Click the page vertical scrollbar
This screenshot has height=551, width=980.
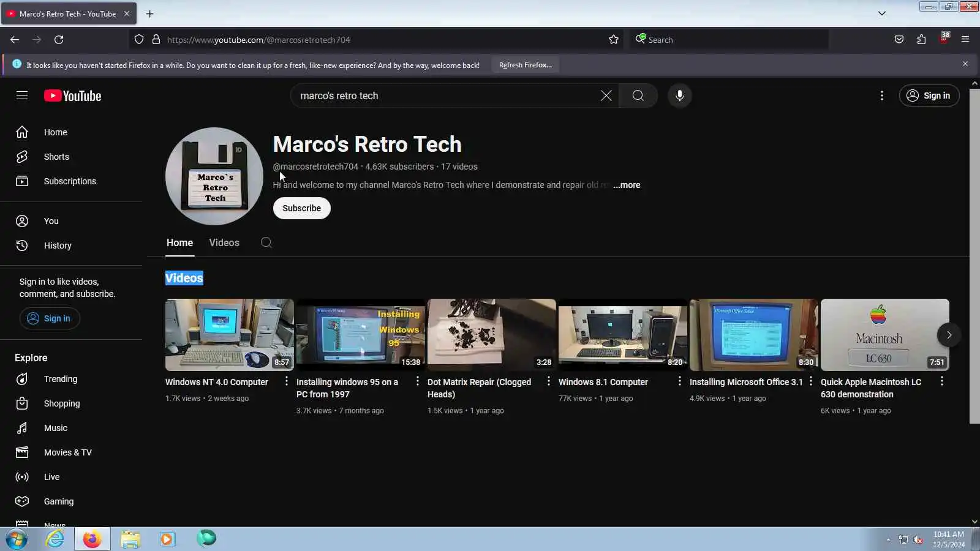[974, 256]
